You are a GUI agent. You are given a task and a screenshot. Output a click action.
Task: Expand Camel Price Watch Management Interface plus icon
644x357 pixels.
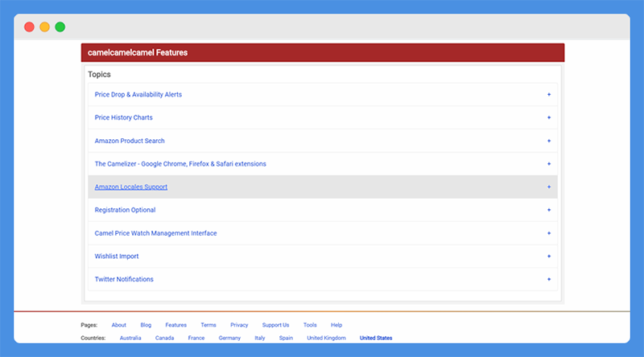tap(549, 233)
